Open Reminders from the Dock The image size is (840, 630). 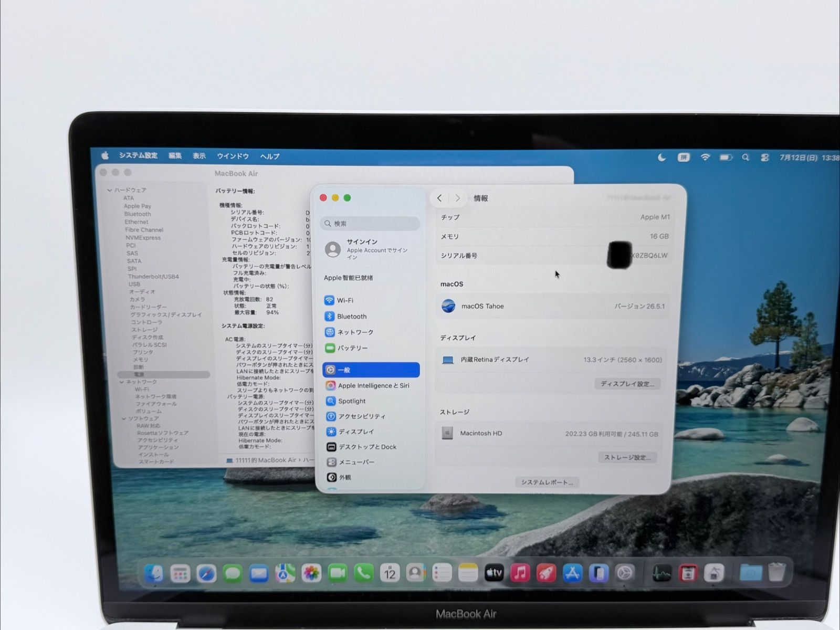coord(442,573)
